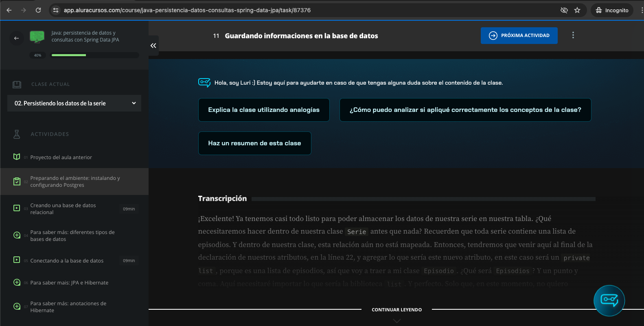
Task: Click the browser forward arrow
Action: tap(24, 10)
